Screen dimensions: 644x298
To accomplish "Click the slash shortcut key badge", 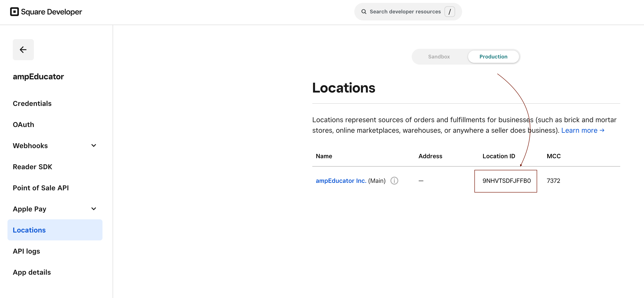I will [450, 12].
